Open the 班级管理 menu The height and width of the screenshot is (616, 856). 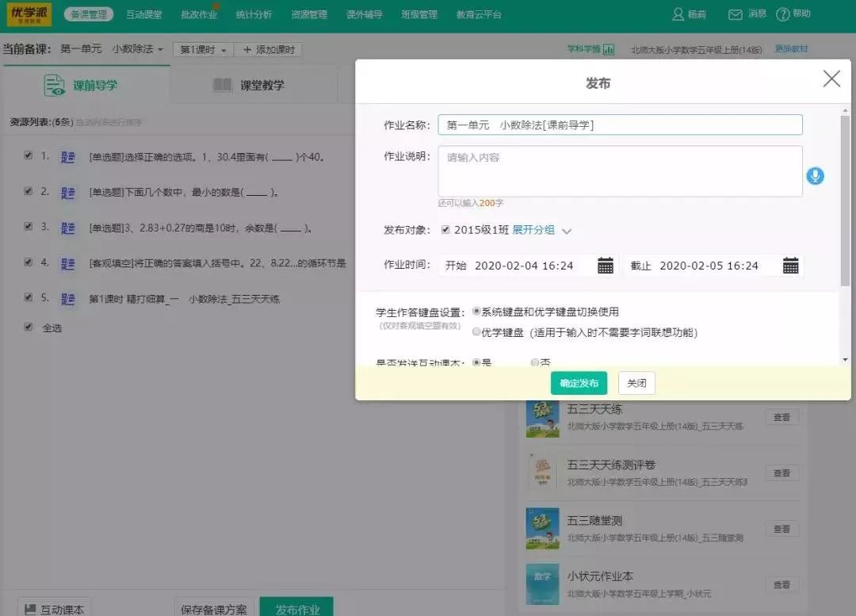419,14
